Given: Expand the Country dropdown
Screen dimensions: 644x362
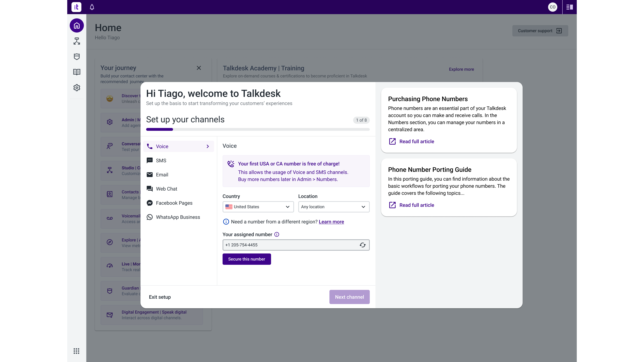Looking at the screenshot, I should click(258, 207).
